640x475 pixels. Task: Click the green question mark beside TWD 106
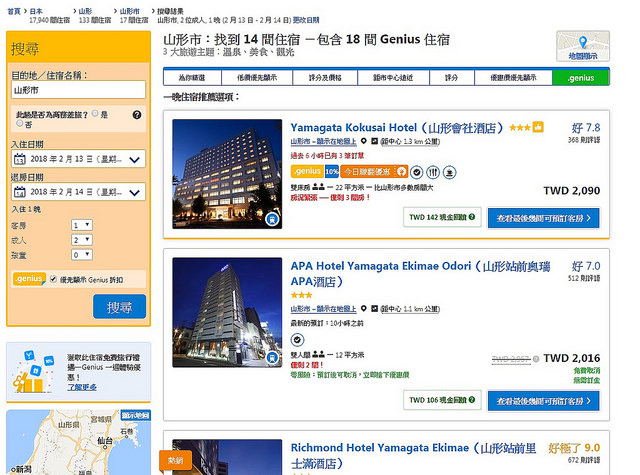point(472,400)
